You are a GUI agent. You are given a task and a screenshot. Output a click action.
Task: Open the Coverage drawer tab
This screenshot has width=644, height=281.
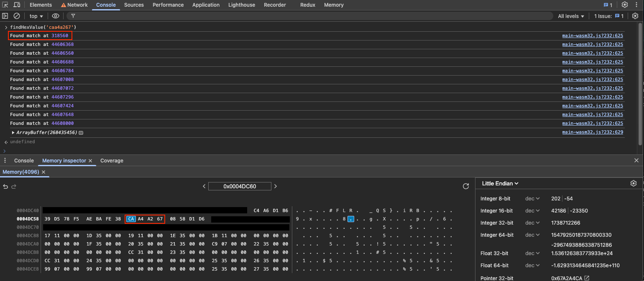pyautogui.click(x=112, y=160)
